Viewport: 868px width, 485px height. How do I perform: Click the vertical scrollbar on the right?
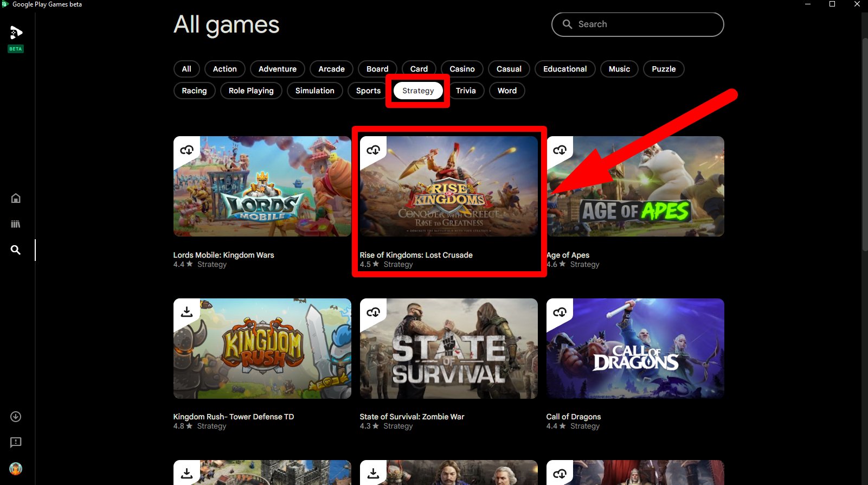tap(864, 145)
